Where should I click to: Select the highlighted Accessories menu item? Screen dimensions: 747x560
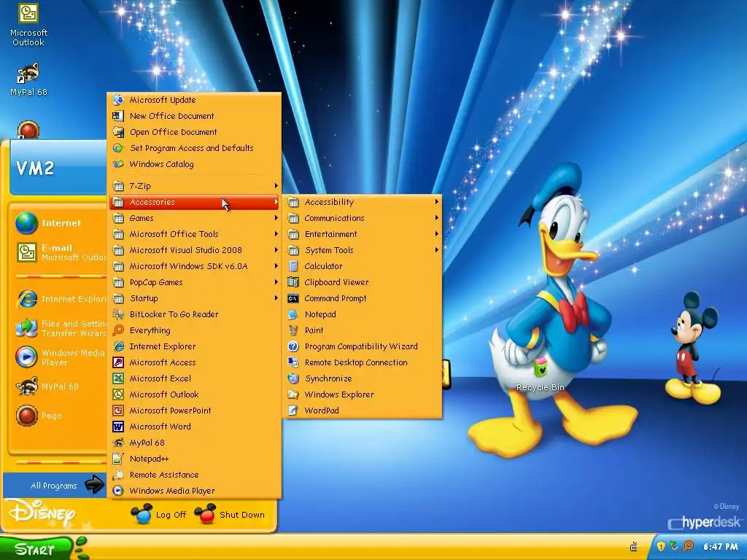pyautogui.click(x=194, y=203)
